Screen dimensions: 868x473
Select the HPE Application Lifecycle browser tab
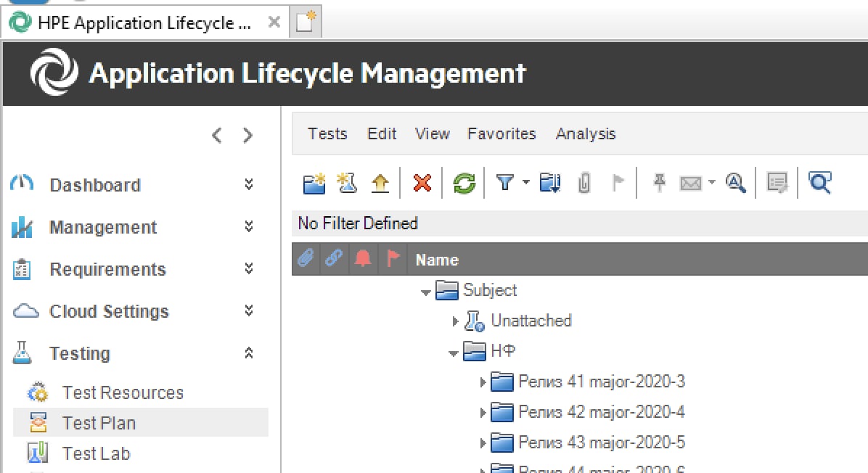(x=145, y=22)
